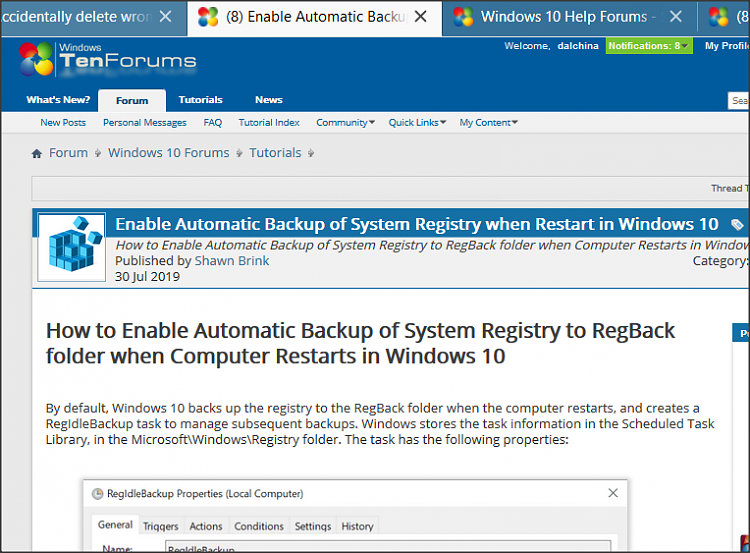Image resolution: width=750 pixels, height=553 pixels.
Task: Open the Forum navigation tab
Action: pos(132,100)
